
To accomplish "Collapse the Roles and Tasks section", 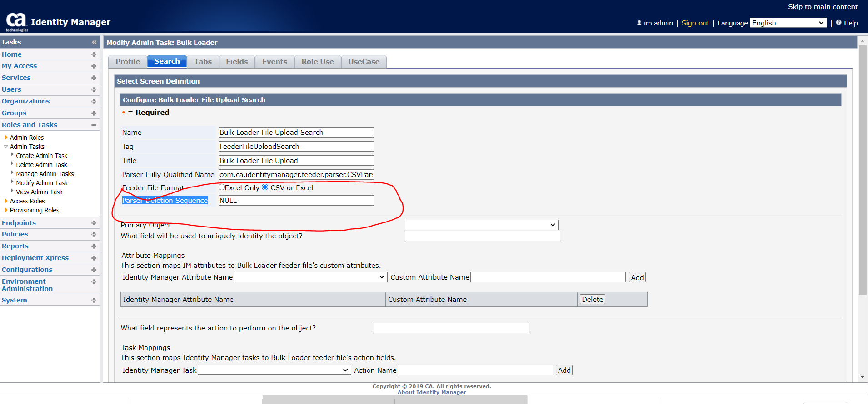I will [x=94, y=125].
